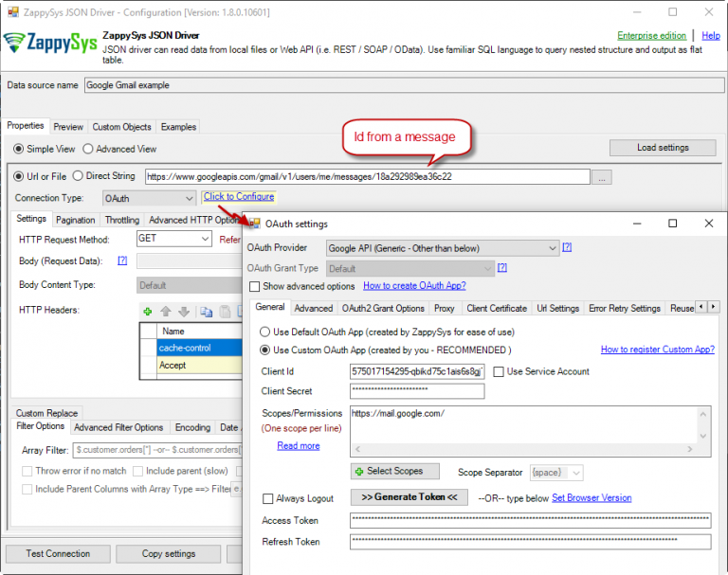Image resolution: width=728 pixels, height=575 pixels.
Task: Open the Pagination tab
Action: coord(76,220)
